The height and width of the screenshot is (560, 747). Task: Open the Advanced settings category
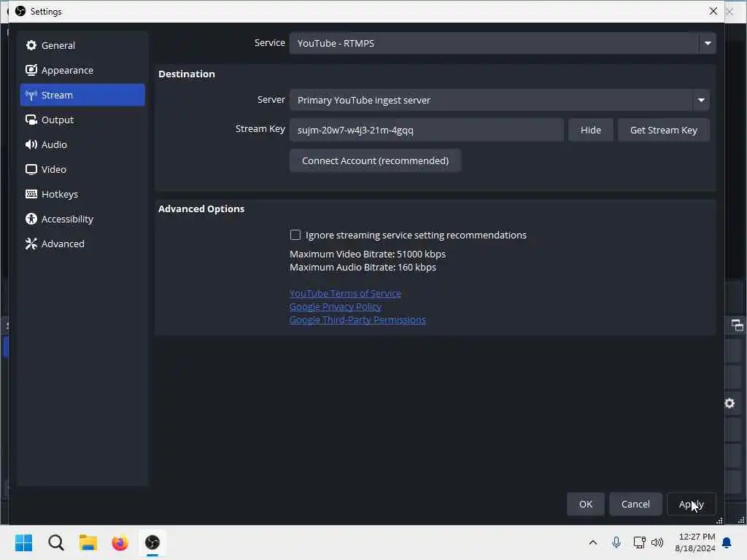click(x=82, y=244)
